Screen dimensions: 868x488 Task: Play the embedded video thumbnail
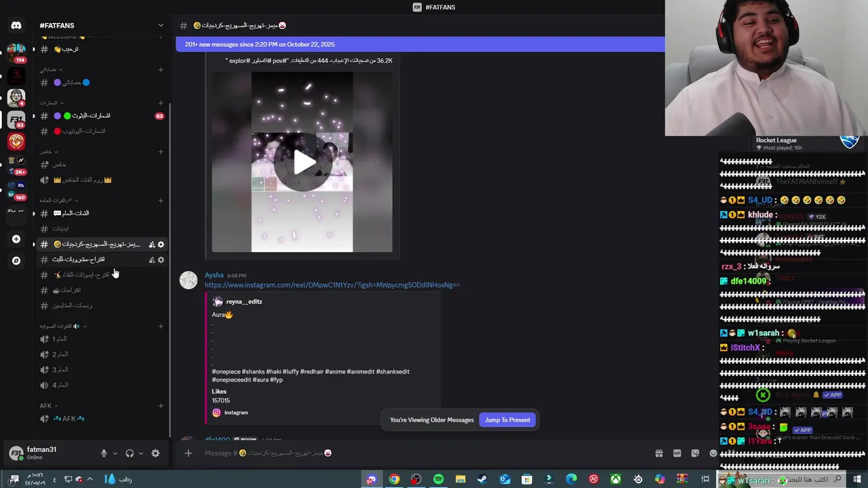point(302,162)
